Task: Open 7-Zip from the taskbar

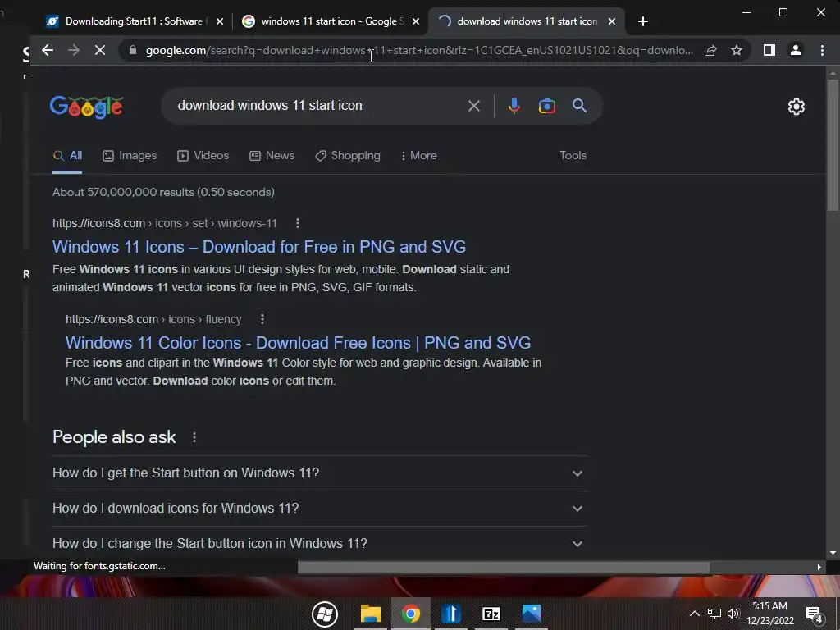Action: click(491, 614)
